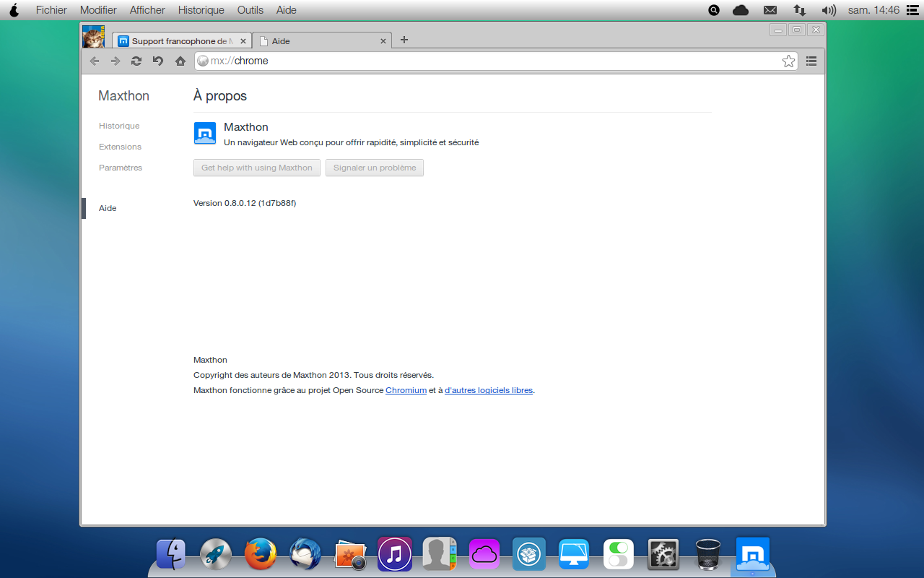Open the purple cloud app in dock
Image resolution: width=924 pixels, height=578 pixels.
click(484, 554)
